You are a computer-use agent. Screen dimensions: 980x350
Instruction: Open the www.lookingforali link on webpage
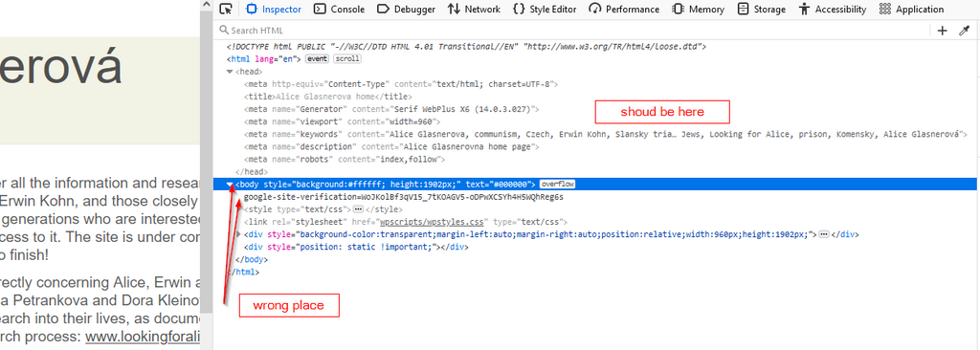click(x=143, y=337)
